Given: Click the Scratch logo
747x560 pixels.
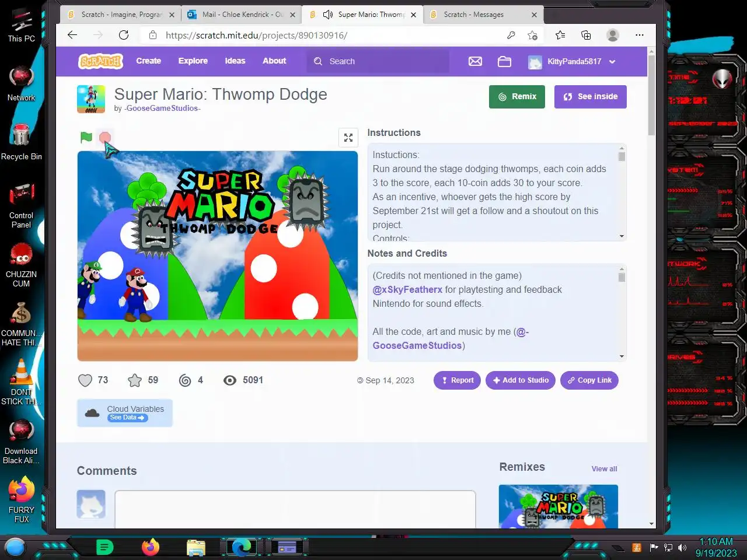Looking at the screenshot, I should 100,61.
